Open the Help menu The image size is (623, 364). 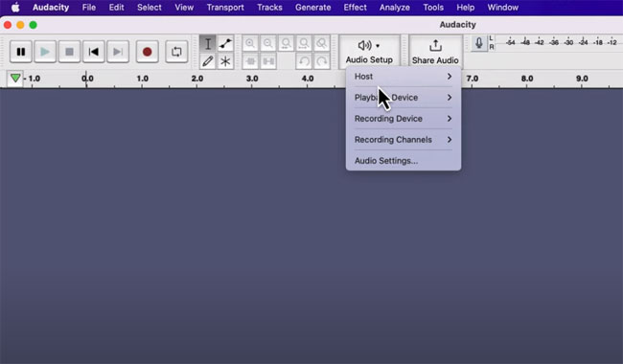tap(465, 8)
